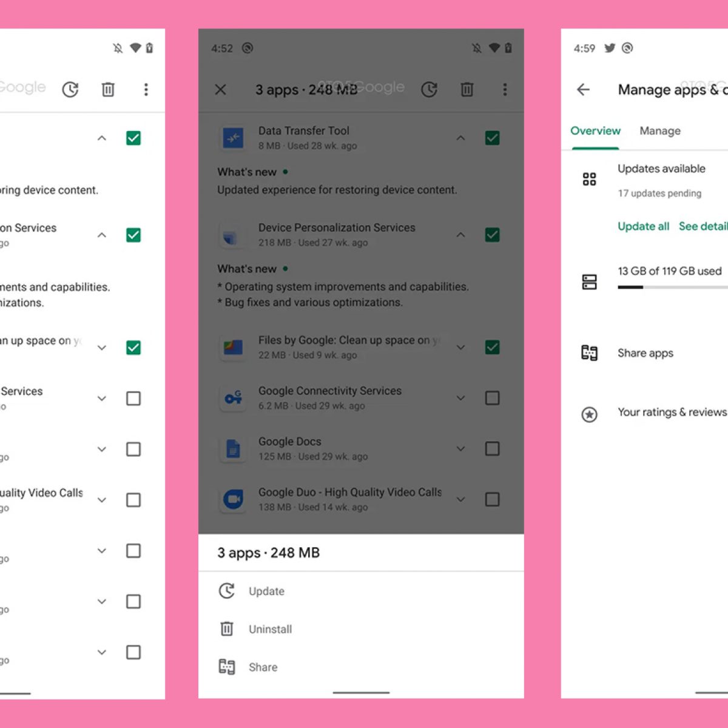The image size is (728, 728).
Task: Uncheck Device Personalization Services checkbox
Action: (x=493, y=235)
